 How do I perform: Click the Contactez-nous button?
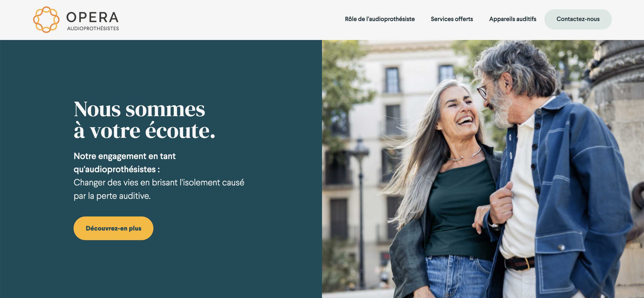click(x=578, y=19)
